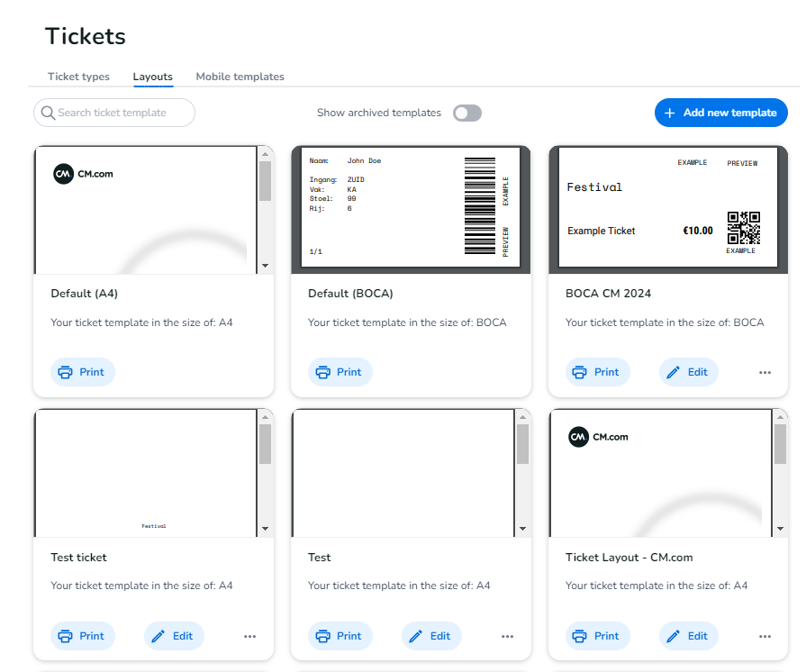Click the printer icon on Default (A4) card
Image resolution: width=806 pixels, height=672 pixels.
click(x=66, y=372)
